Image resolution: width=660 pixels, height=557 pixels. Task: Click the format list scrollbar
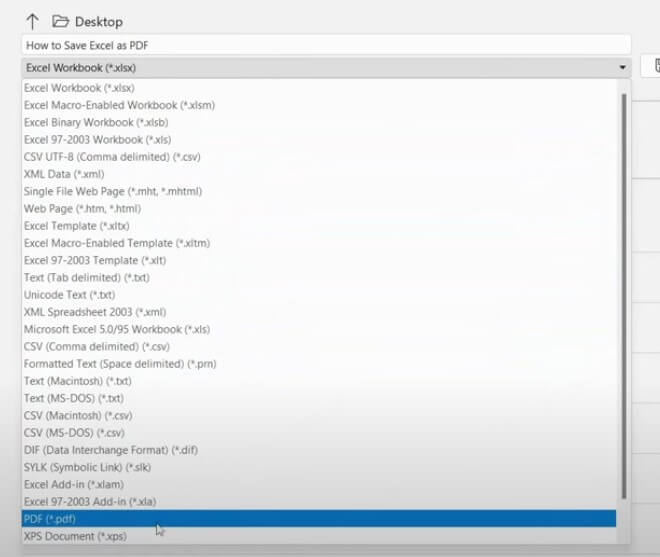[x=624, y=297]
